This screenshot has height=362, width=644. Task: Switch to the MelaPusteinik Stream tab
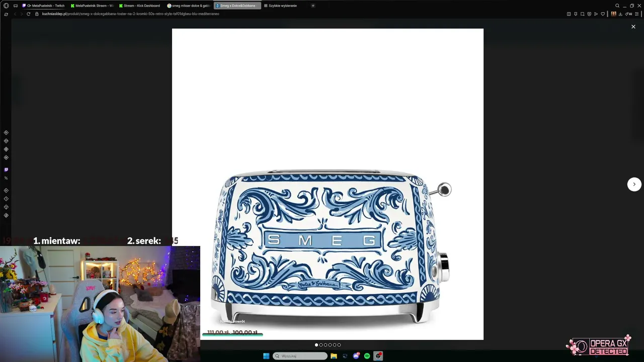pyautogui.click(x=93, y=6)
